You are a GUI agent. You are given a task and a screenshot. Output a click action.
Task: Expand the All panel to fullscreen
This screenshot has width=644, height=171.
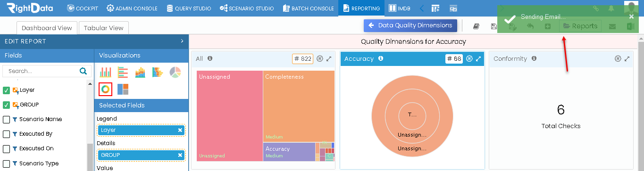329,59
